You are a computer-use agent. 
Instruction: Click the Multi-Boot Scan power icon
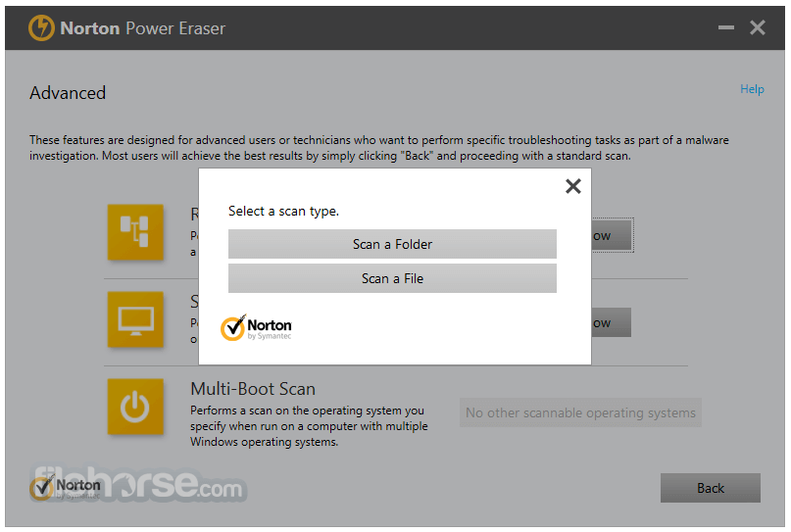pos(135,407)
